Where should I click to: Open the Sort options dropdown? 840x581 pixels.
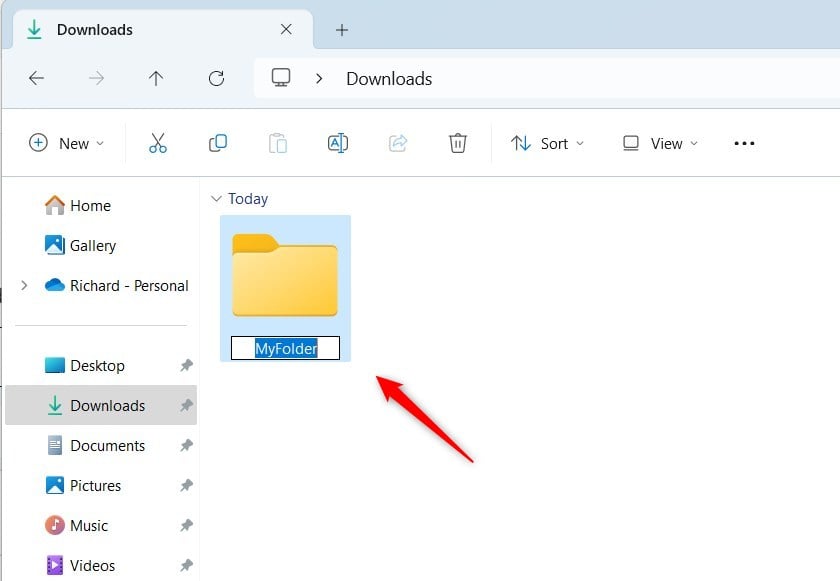point(548,143)
